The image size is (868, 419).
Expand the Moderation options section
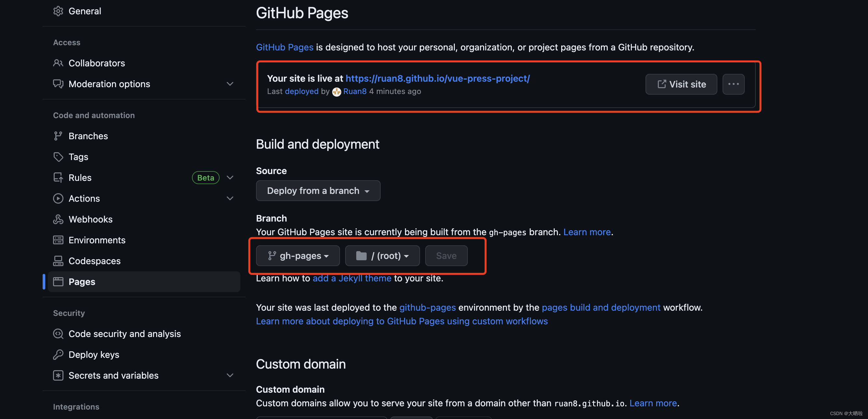click(230, 84)
